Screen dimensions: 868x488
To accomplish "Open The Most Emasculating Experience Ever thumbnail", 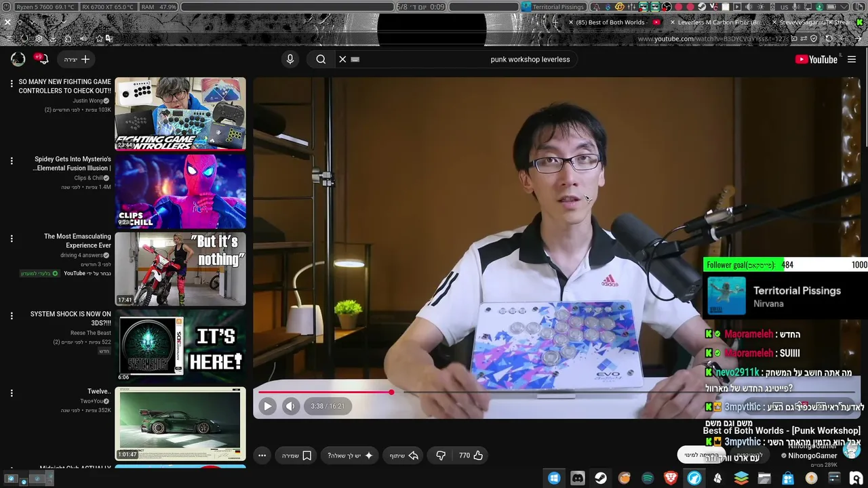I will click(180, 269).
